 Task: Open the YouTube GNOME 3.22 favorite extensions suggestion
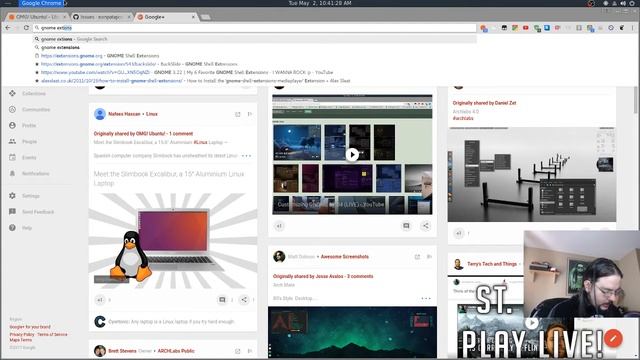pos(255,72)
